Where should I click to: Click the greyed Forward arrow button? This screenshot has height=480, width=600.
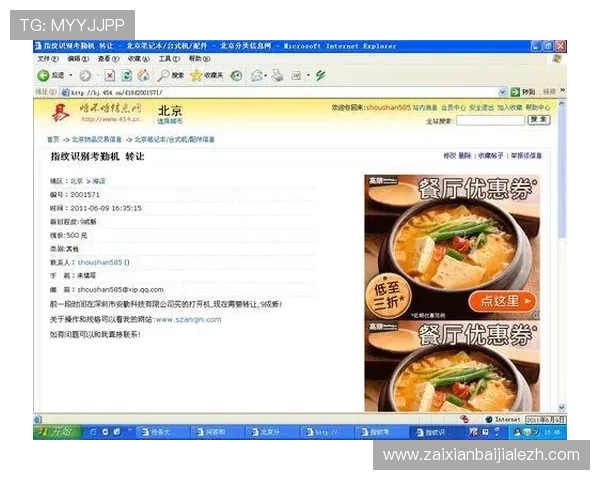click(x=85, y=76)
